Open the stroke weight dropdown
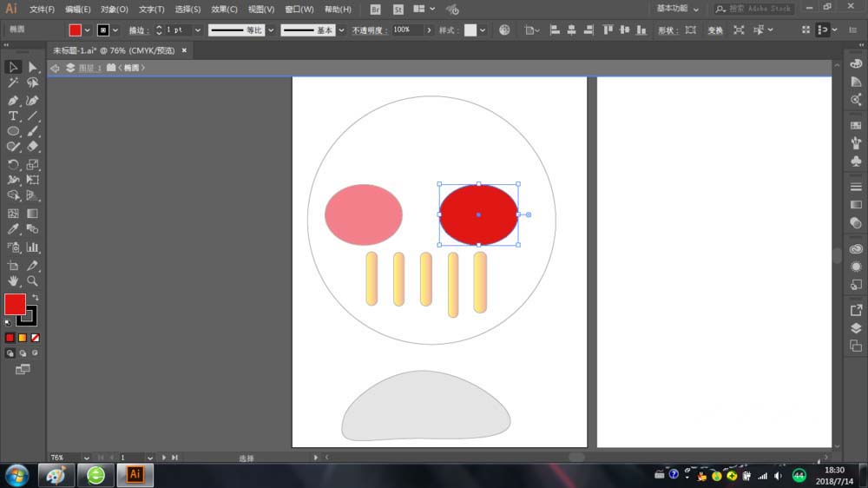Viewport: 868px width, 488px height. click(198, 30)
